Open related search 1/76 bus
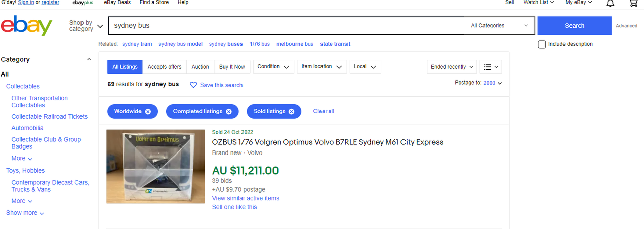Viewport: 644px width, 229px height. [x=260, y=44]
